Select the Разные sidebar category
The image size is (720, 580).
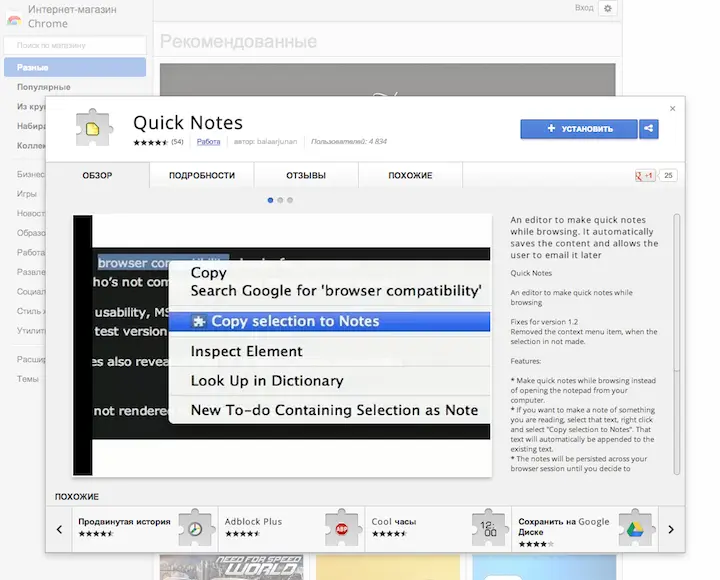75,67
